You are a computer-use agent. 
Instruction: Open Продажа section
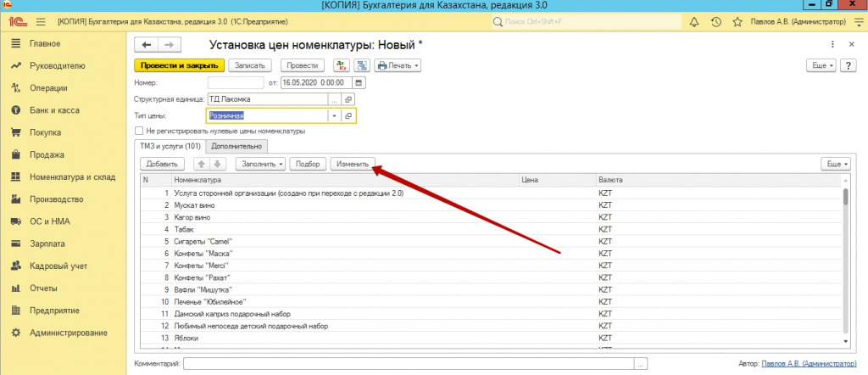point(47,154)
